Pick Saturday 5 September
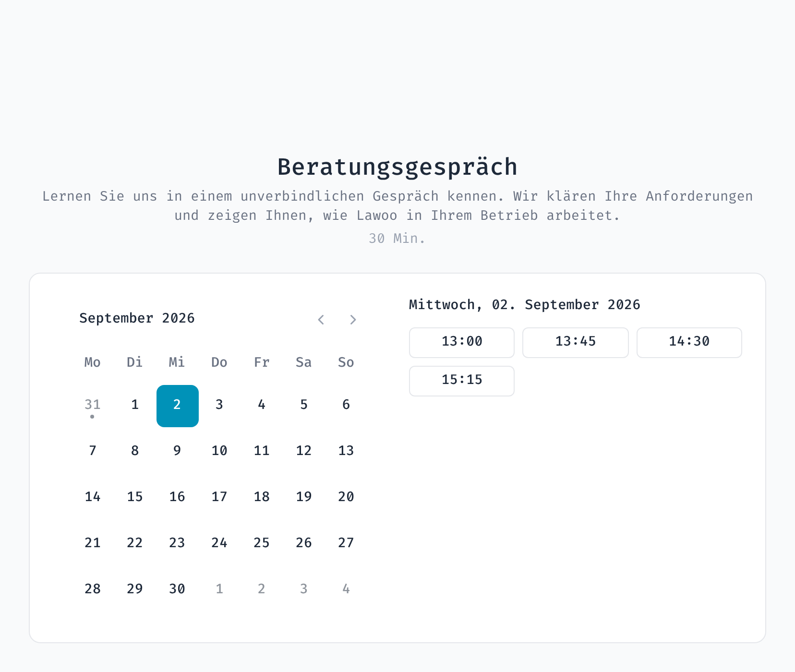 (304, 406)
